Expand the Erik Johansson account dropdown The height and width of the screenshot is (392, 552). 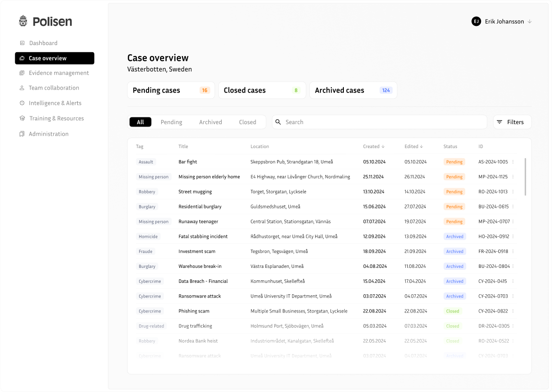tap(530, 22)
